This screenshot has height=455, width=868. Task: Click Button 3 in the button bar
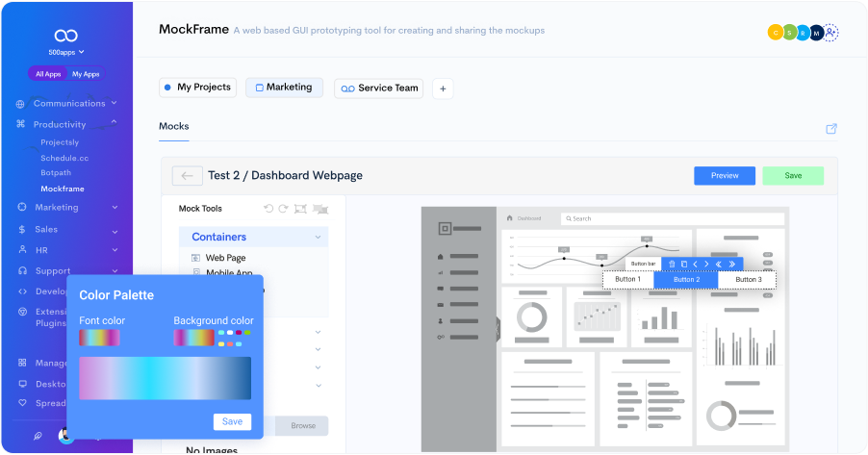click(x=748, y=280)
